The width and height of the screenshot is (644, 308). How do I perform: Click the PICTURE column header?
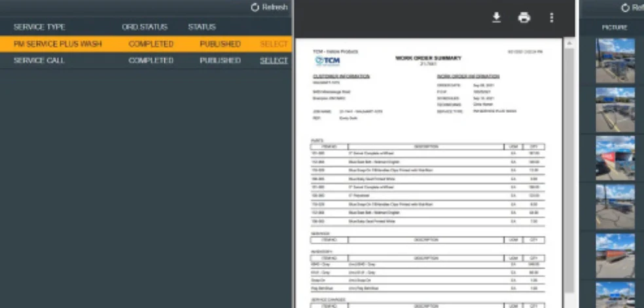[x=615, y=27]
